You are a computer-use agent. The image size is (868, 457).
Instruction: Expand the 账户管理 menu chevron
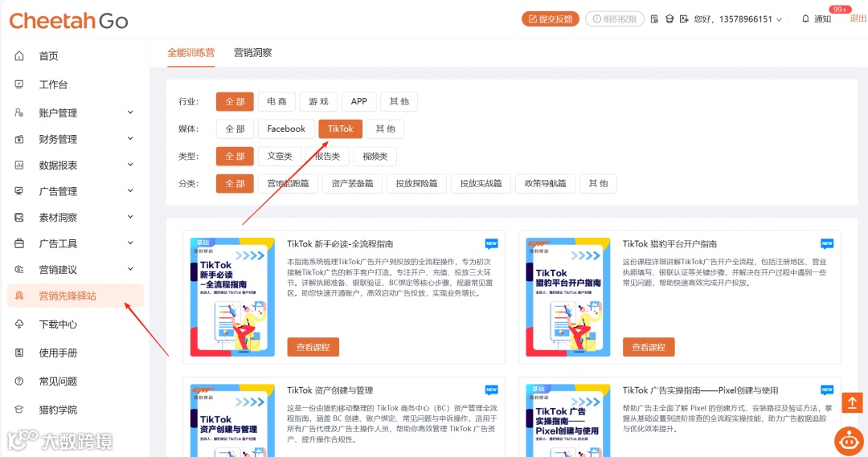click(131, 112)
